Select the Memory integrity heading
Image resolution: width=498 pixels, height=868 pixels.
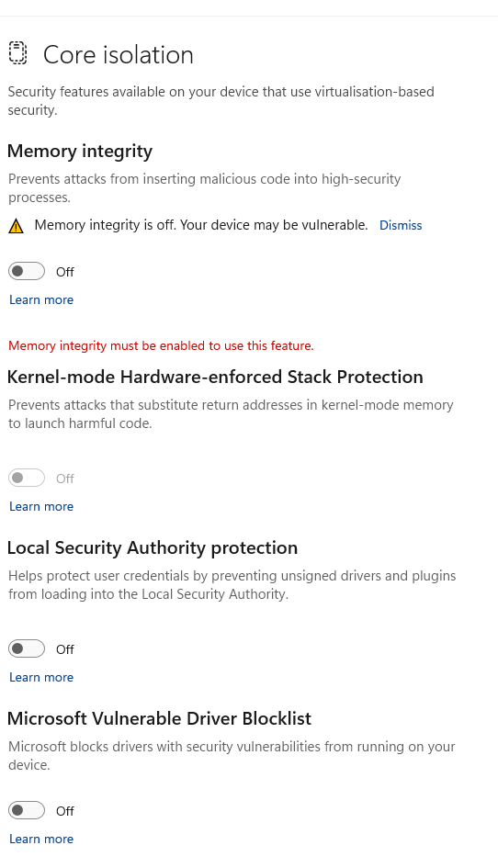(x=80, y=152)
